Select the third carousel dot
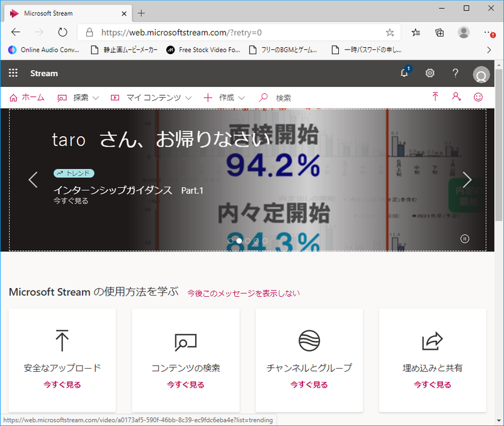The width and height of the screenshot is (504, 426). click(248, 241)
